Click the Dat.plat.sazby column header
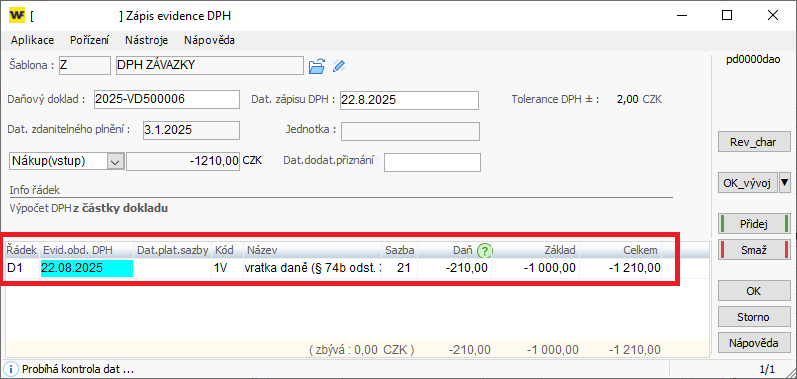The height and width of the screenshot is (379, 797). click(x=172, y=250)
